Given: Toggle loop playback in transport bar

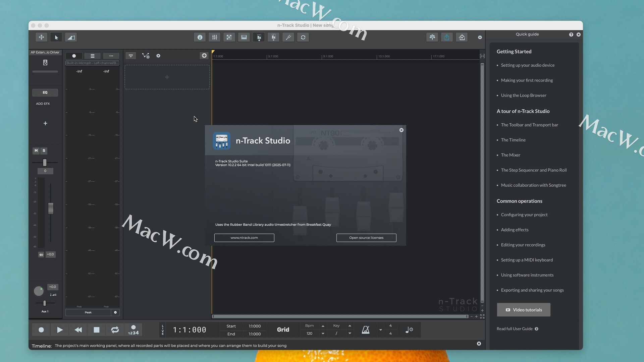Looking at the screenshot, I should coord(115,330).
